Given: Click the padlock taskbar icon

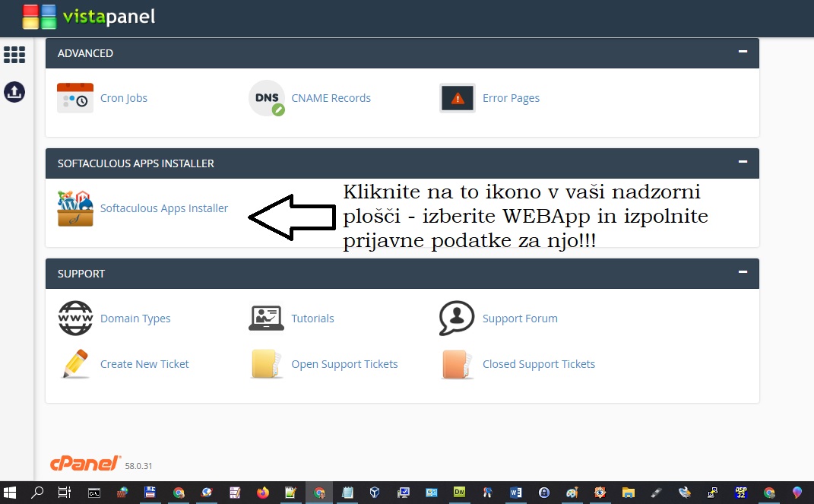Looking at the screenshot, I should 543,492.
